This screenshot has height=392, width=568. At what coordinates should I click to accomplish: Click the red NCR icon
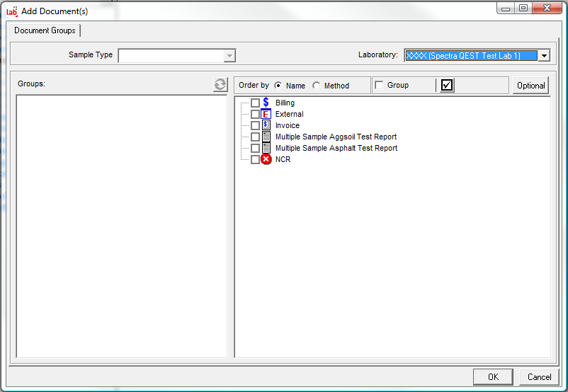coord(266,159)
